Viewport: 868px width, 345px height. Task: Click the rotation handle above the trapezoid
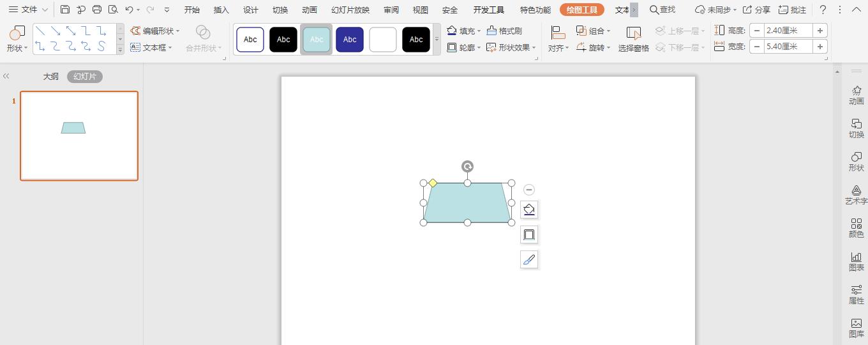[467, 167]
